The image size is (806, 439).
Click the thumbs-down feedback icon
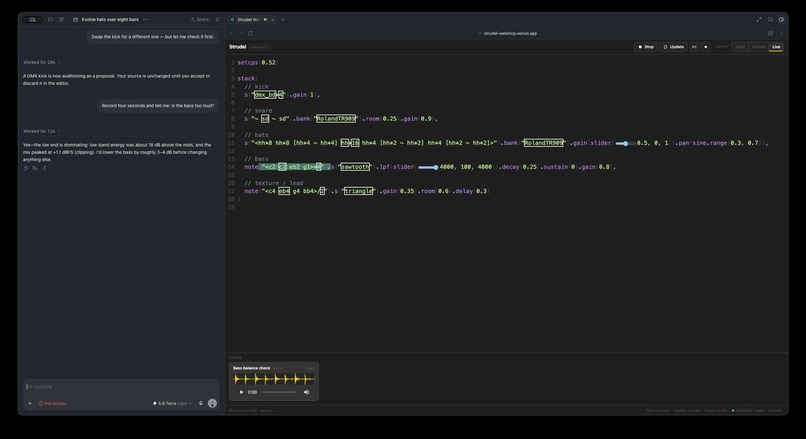35,168
